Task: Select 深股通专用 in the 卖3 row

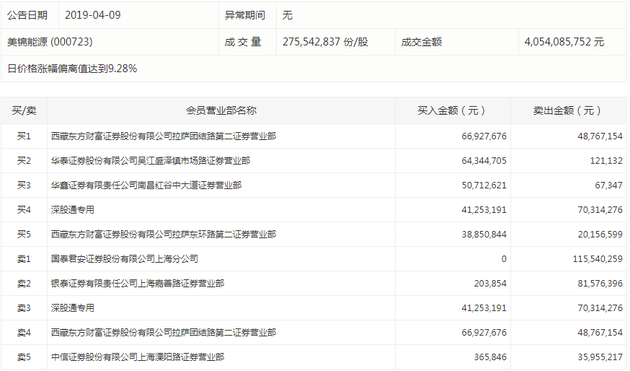Action: pos(73,308)
